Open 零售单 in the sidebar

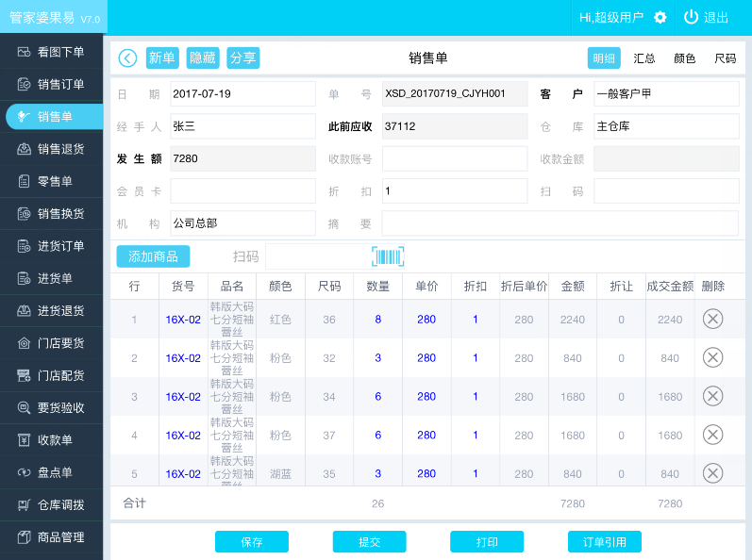pos(51,182)
